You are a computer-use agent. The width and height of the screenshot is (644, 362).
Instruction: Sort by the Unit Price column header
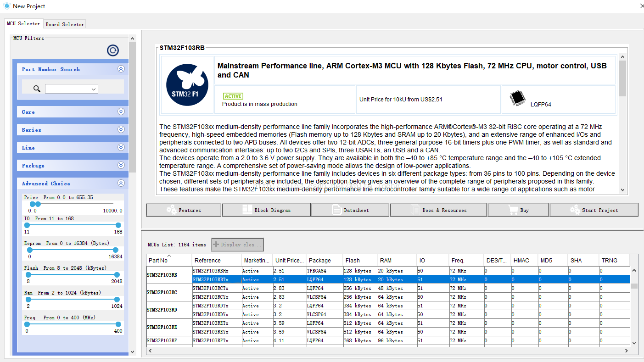point(289,260)
